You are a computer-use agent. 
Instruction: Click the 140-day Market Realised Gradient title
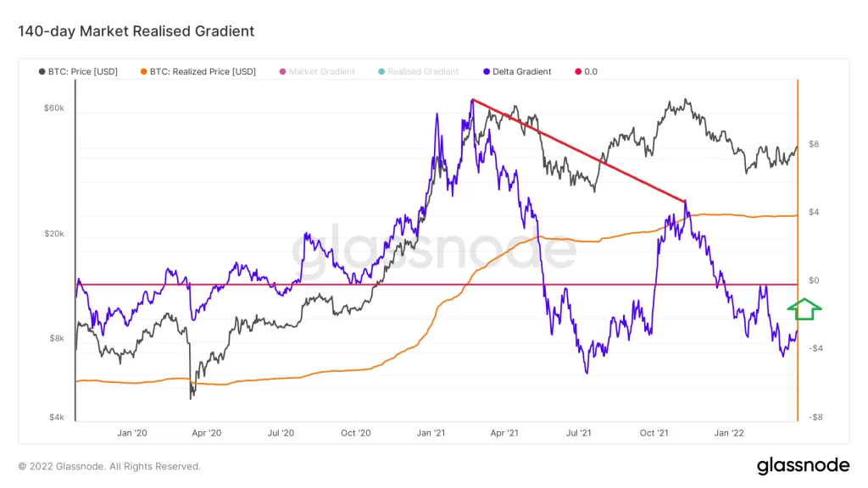[x=136, y=31]
